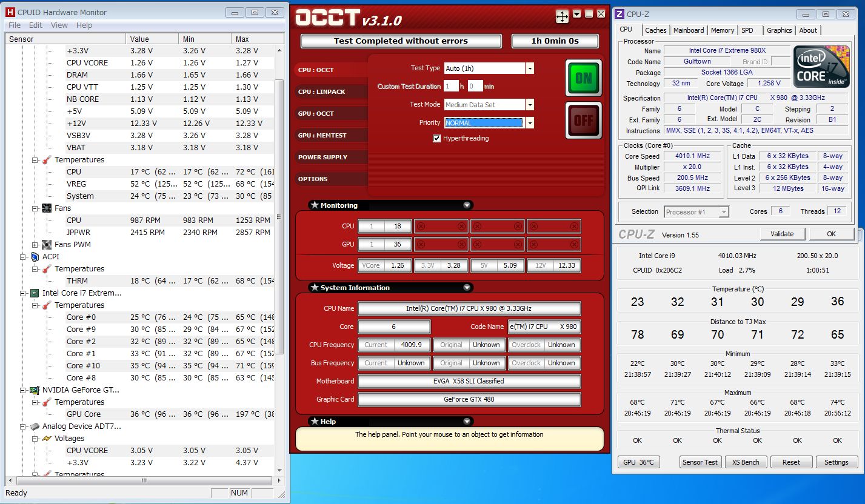
Task: Click the HWMonitor title bar app icon
Action: (10, 12)
